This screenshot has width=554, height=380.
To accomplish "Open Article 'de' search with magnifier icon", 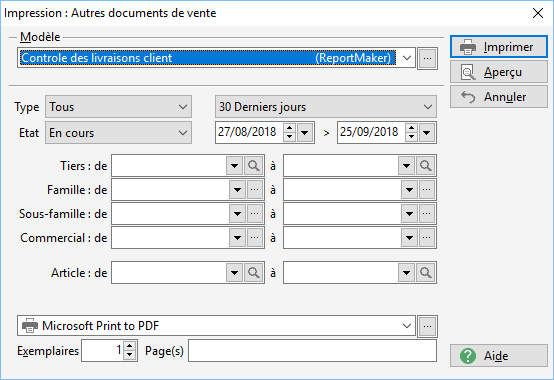I will 254,273.
